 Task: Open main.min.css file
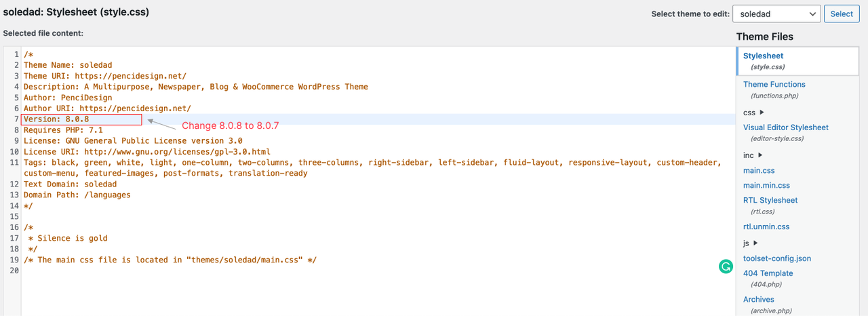[x=766, y=185]
